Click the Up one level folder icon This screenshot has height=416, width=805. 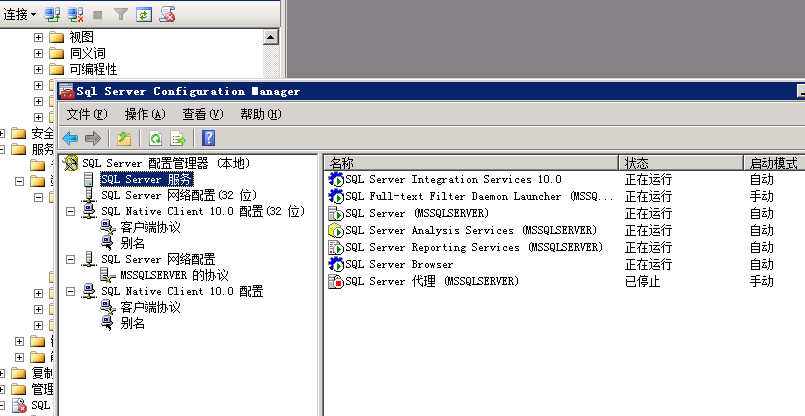click(x=124, y=138)
